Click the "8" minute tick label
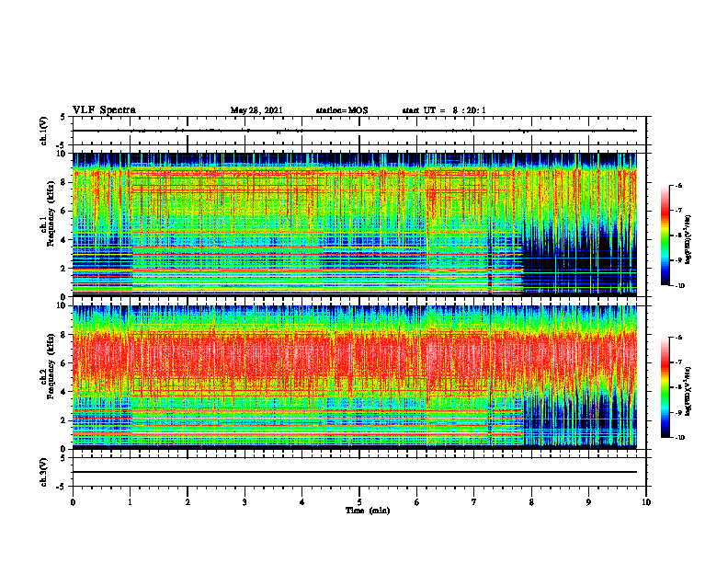The image size is (728, 563). pos(531,502)
